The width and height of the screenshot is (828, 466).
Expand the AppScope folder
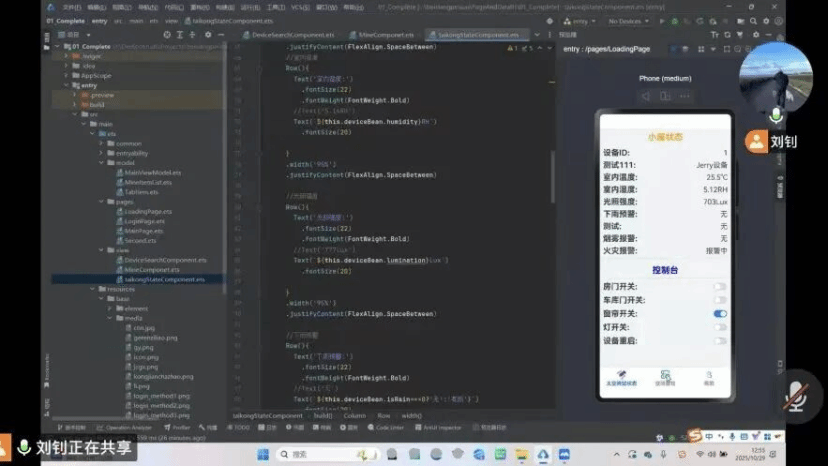pyautogui.click(x=66, y=76)
